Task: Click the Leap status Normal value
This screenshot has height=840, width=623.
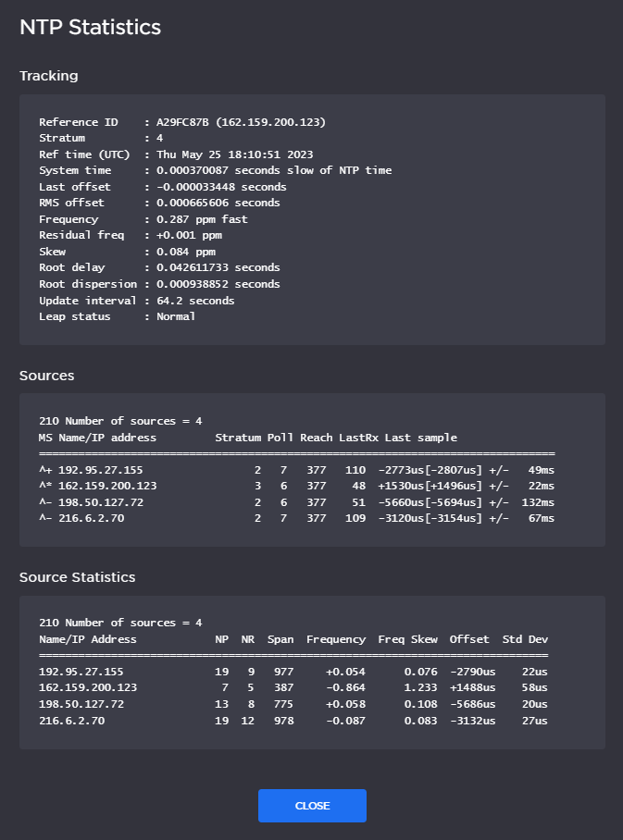Action: coord(176,316)
